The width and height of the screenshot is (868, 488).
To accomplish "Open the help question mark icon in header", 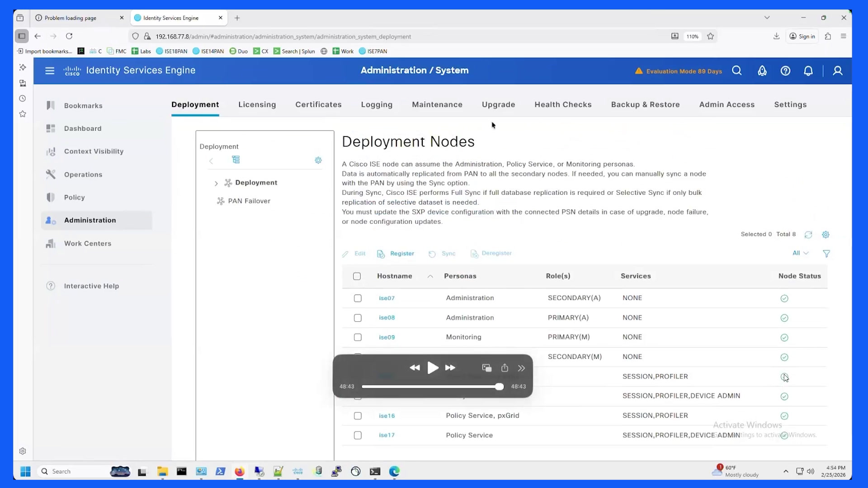I will (785, 71).
